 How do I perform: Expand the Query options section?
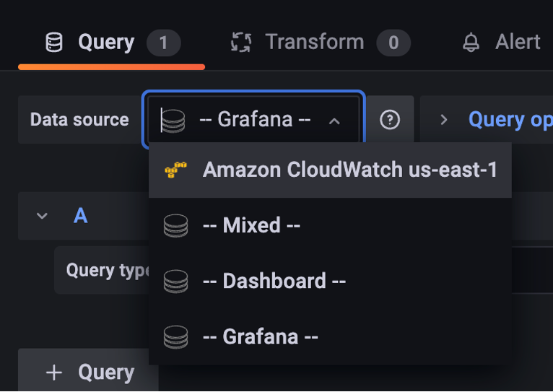pyautogui.click(x=444, y=120)
